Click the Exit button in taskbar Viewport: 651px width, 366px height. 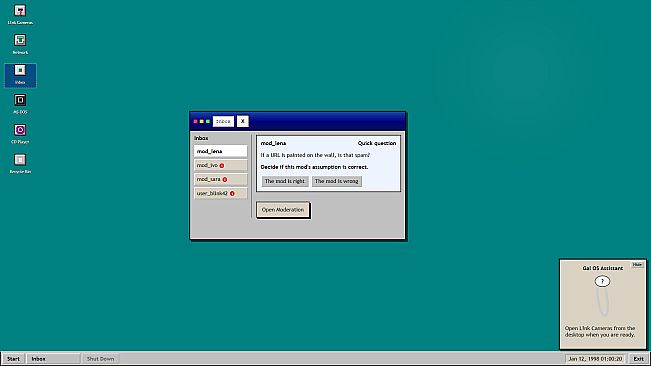click(x=638, y=359)
